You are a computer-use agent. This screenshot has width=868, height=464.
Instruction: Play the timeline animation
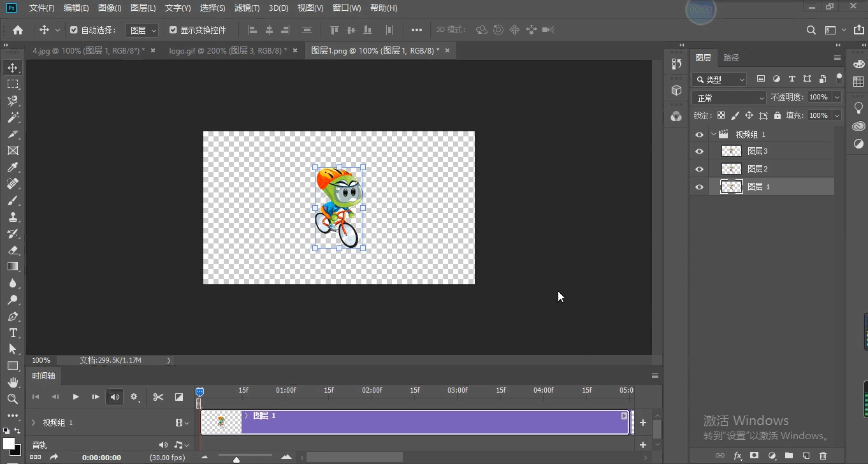tap(76, 397)
